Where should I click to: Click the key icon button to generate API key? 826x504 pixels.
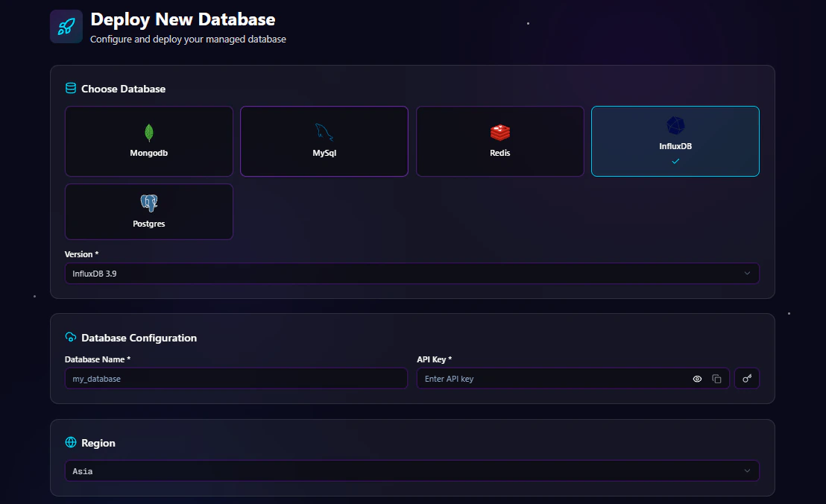pyautogui.click(x=747, y=379)
